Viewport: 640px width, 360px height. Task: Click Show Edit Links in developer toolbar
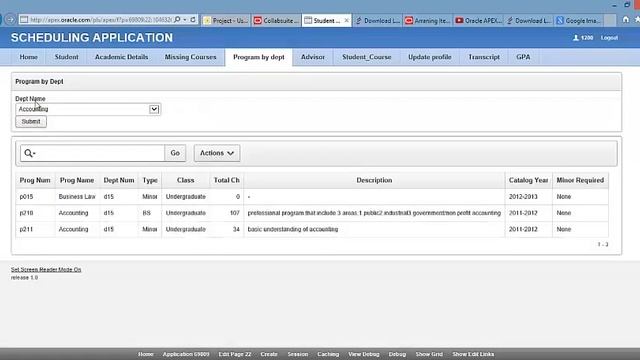pyautogui.click(x=473, y=354)
